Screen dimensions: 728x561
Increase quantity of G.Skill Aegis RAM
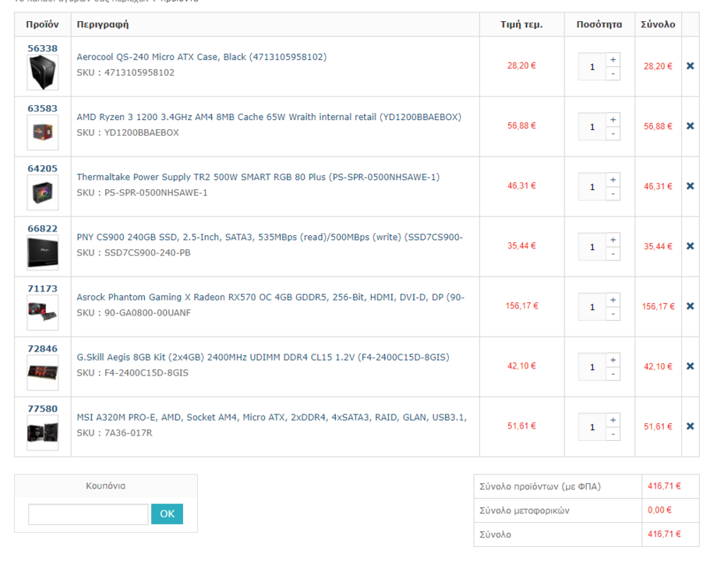pos(613,360)
